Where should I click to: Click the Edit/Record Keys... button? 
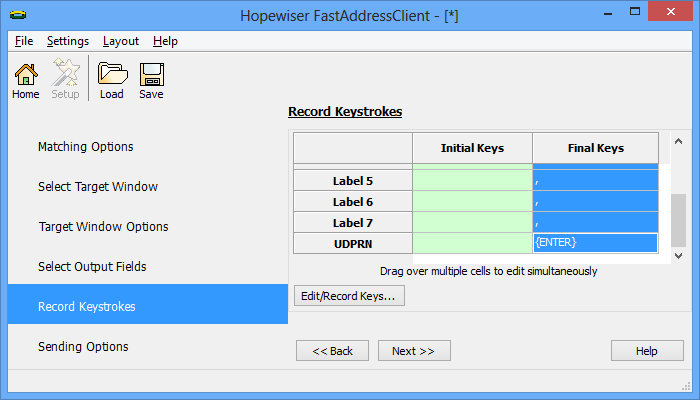coord(349,296)
